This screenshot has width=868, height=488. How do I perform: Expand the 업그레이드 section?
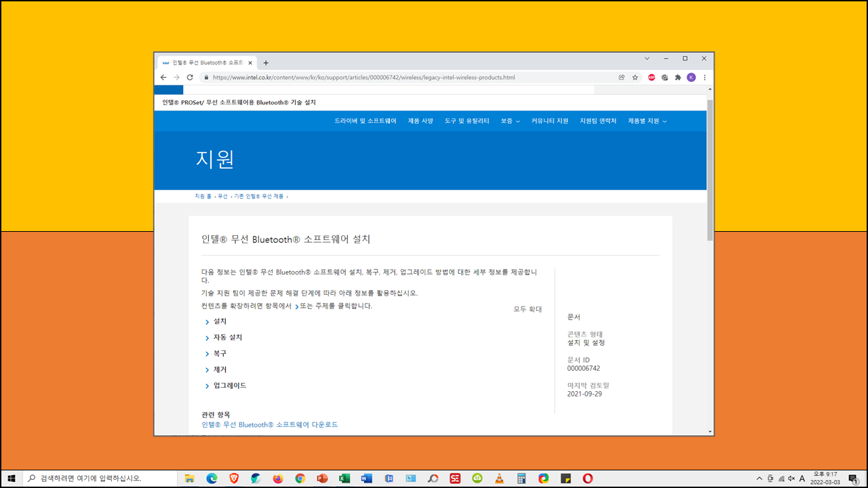pyautogui.click(x=226, y=386)
